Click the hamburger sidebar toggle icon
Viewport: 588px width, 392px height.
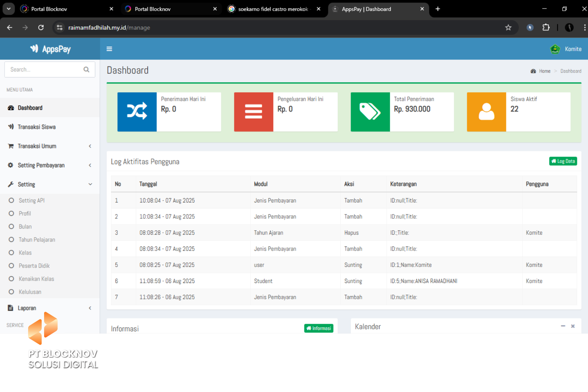pos(109,49)
